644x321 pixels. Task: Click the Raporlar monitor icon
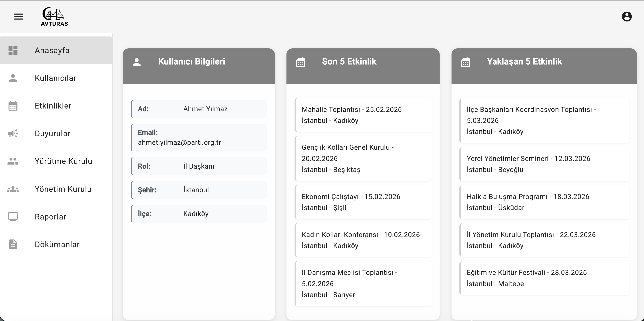click(13, 217)
